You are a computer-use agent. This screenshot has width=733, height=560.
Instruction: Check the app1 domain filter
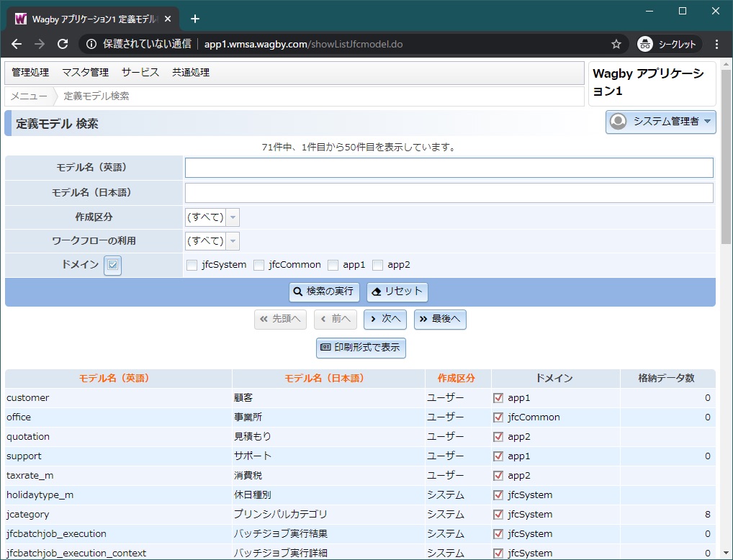333,265
